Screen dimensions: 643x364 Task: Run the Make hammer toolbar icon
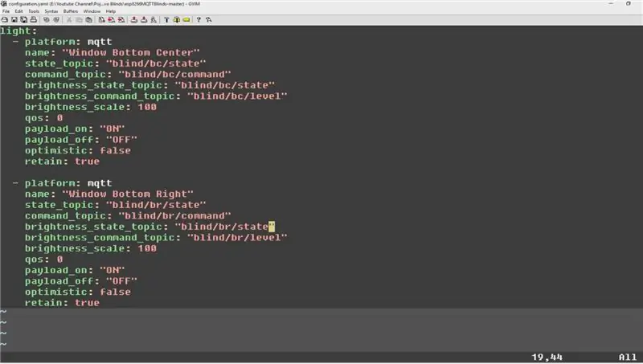[166, 19]
